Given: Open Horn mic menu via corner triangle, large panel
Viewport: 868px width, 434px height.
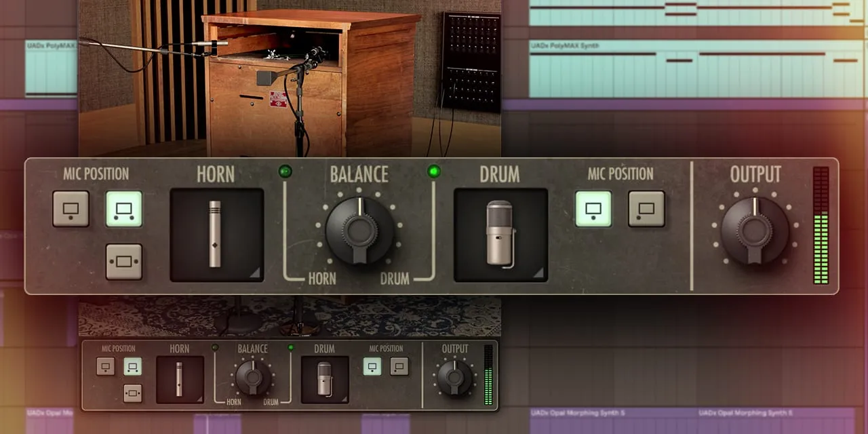Looking at the screenshot, I should point(256,273).
